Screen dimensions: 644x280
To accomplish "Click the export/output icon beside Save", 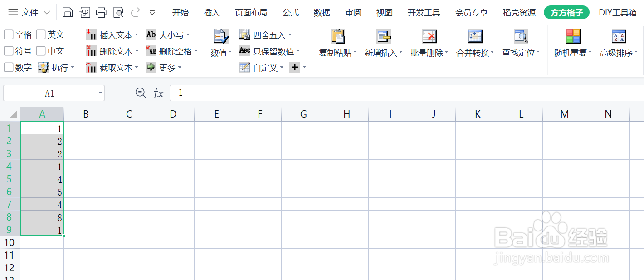I will pos(85,12).
